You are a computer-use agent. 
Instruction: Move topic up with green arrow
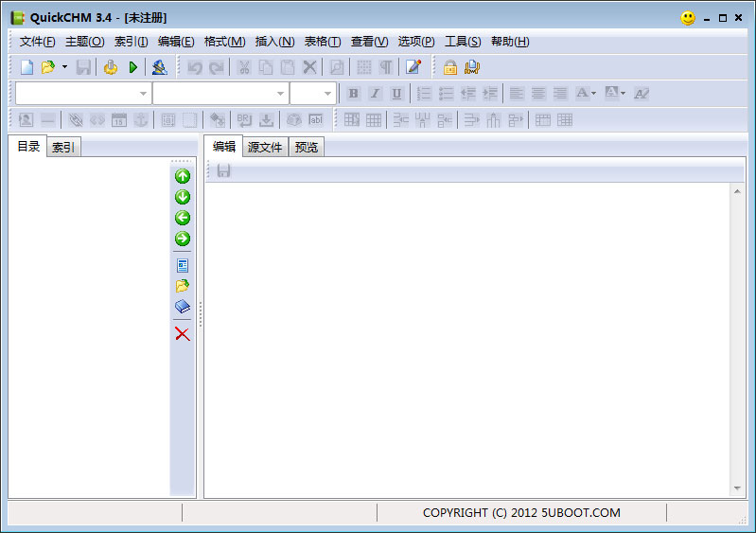183,176
